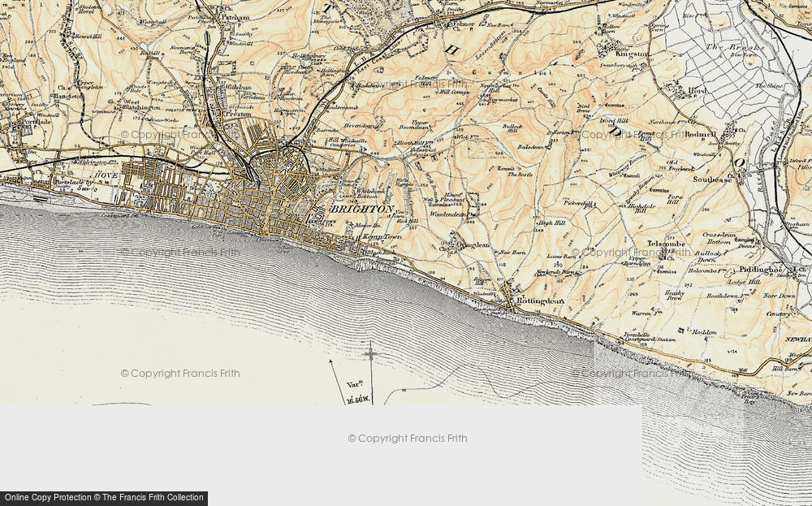Select the Kemp Town label
Screen dimensions: 812x506
(382, 236)
